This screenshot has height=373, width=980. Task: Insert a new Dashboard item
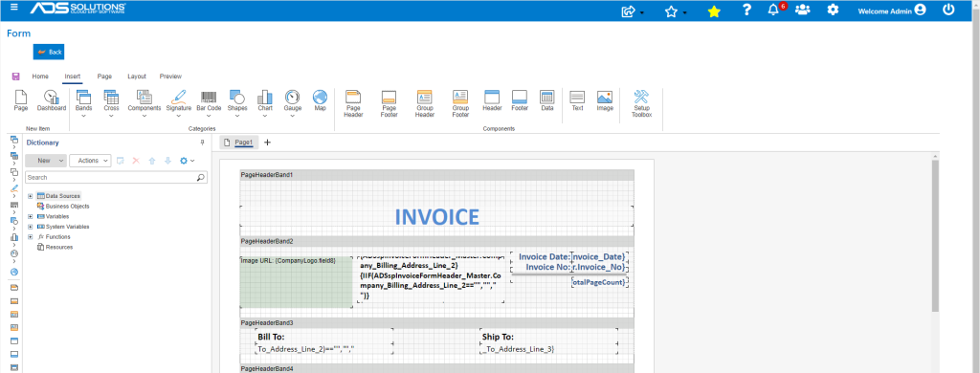click(x=52, y=101)
